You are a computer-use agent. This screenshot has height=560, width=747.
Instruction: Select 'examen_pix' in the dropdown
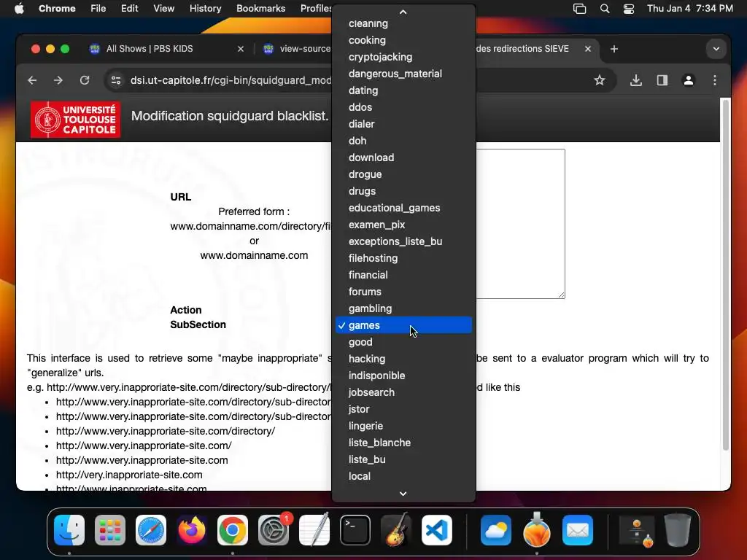click(x=403, y=225)
